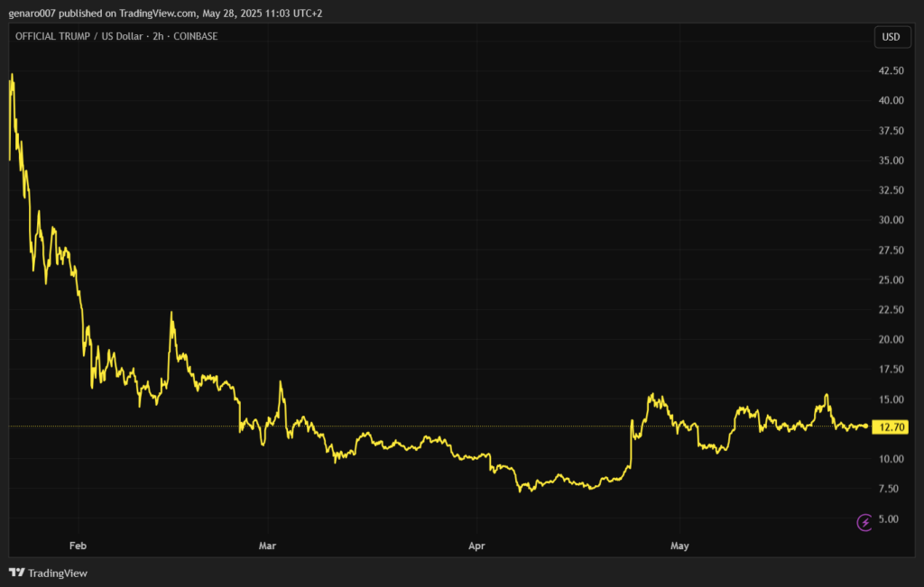Click the 42.50 price axis label
This screenshot has width=924, height=587.
coord(892,70)
